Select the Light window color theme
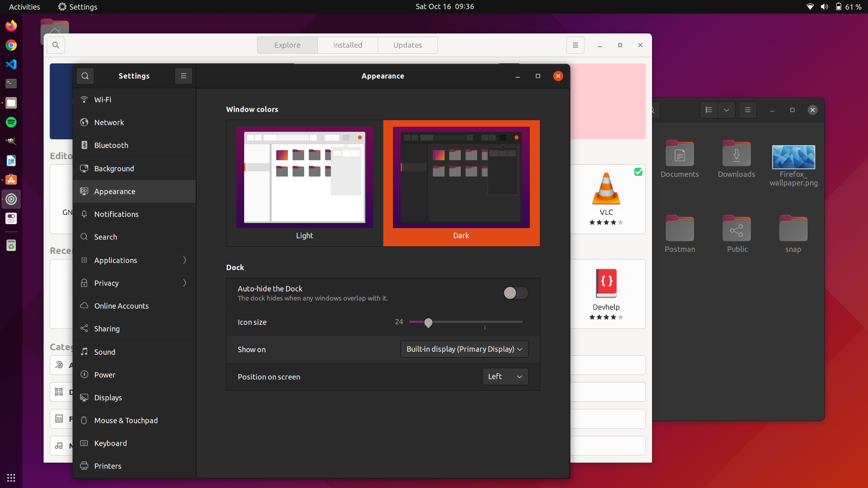The image size is (868, 488). click(x=304, y=183)
